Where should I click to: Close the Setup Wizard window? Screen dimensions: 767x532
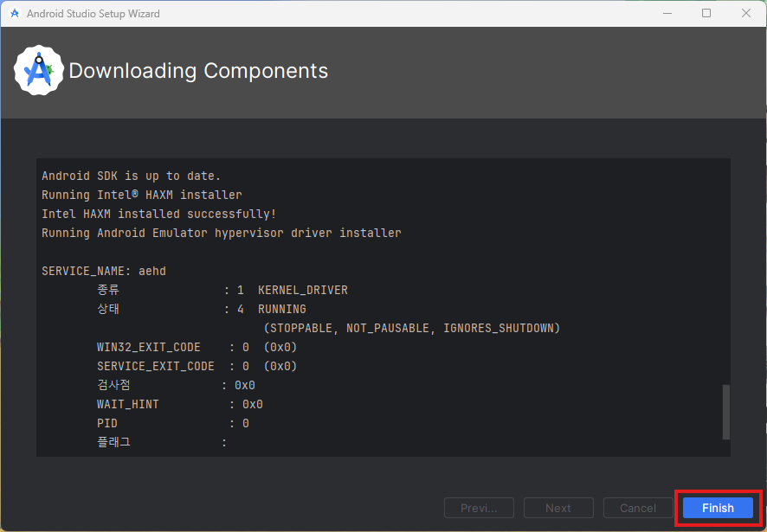pos(746,13)
